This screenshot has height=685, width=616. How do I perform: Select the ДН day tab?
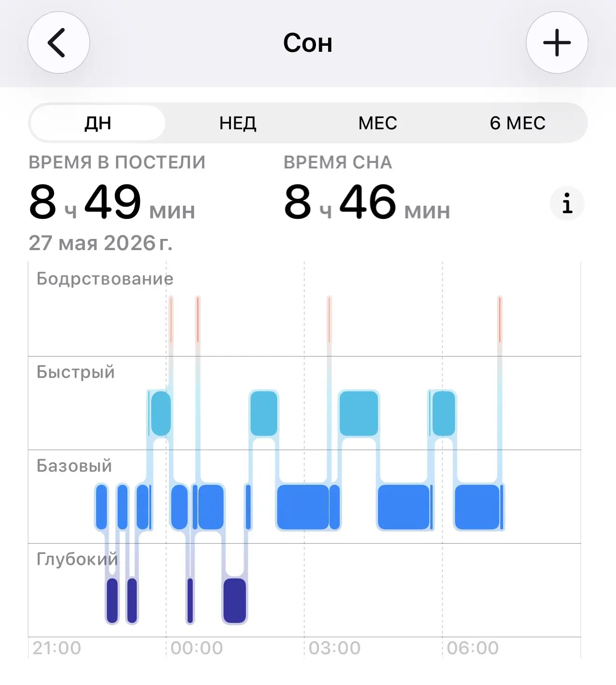coord(98,123)
